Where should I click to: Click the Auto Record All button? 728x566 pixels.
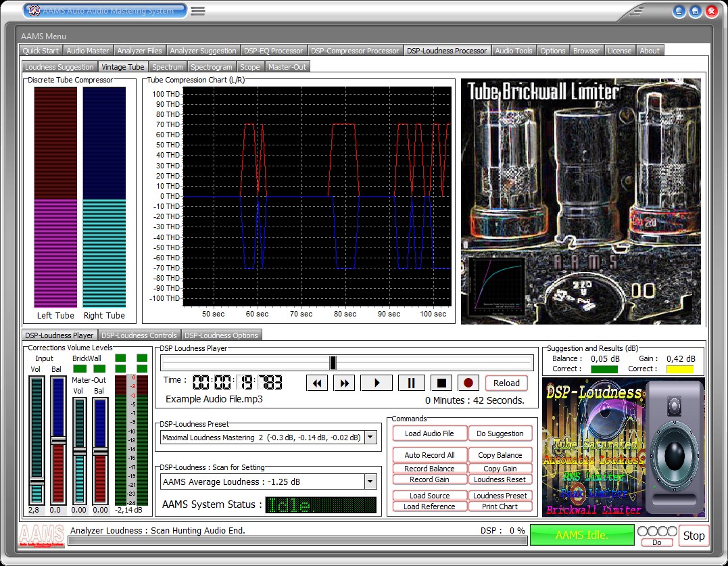[x=429, y=455]
